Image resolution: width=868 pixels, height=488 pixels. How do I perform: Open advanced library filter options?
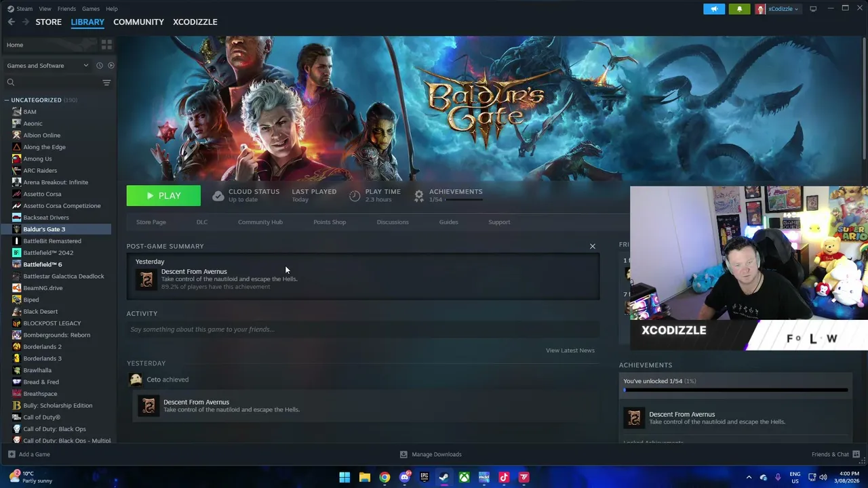106,83
